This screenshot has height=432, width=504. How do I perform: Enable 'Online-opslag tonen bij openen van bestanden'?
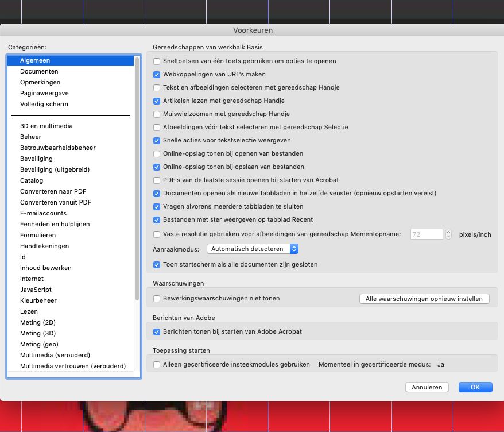tap(156, 153)
